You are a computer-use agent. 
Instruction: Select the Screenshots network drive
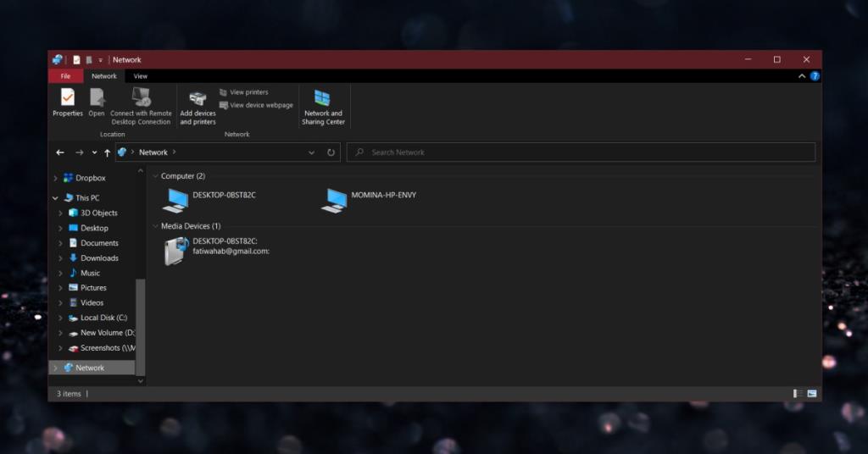point(101,348)
